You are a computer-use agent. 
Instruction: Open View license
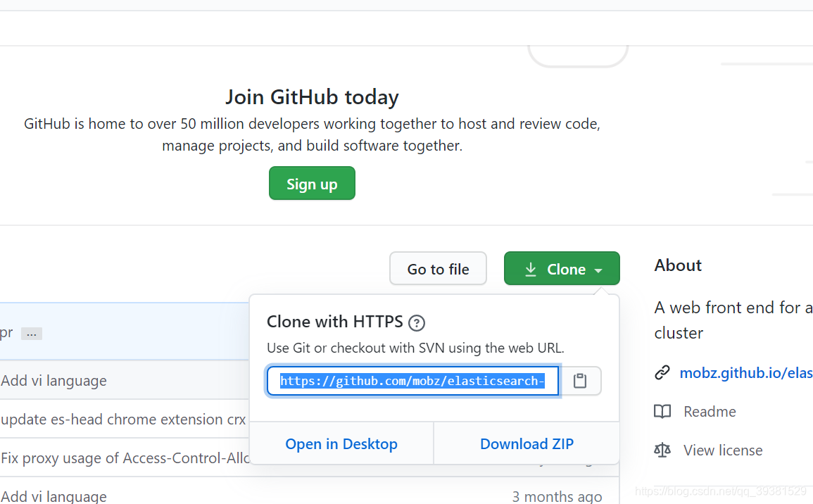tap(723, 450)
